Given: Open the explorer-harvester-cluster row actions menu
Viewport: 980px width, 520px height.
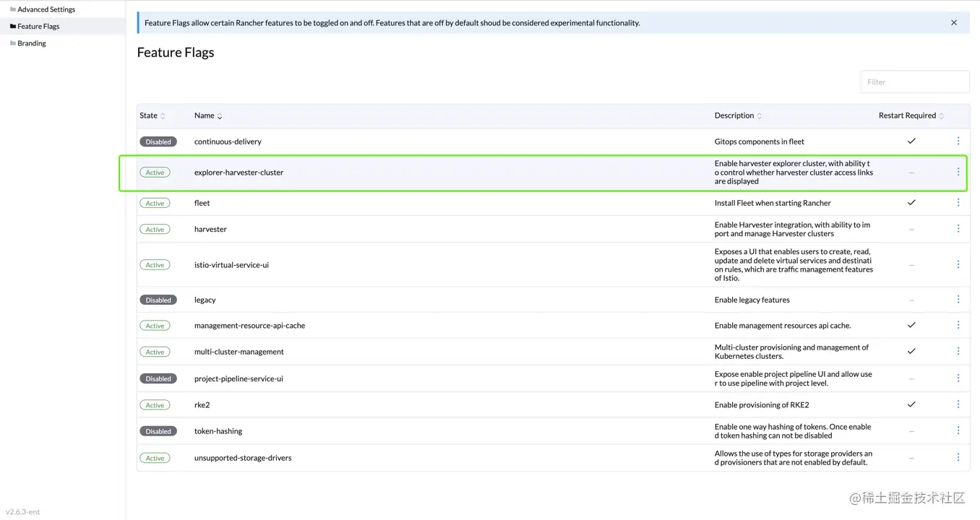Looking at the screenshot, I should point(958,172).
